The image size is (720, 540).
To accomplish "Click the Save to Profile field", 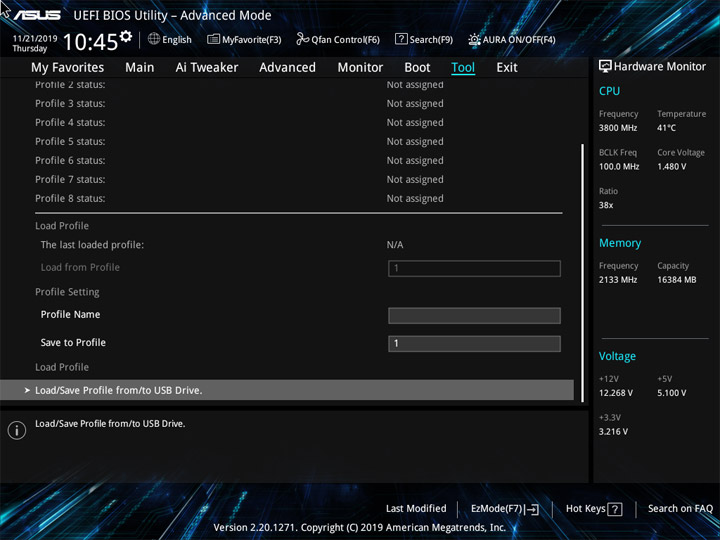I will (474, 343).
